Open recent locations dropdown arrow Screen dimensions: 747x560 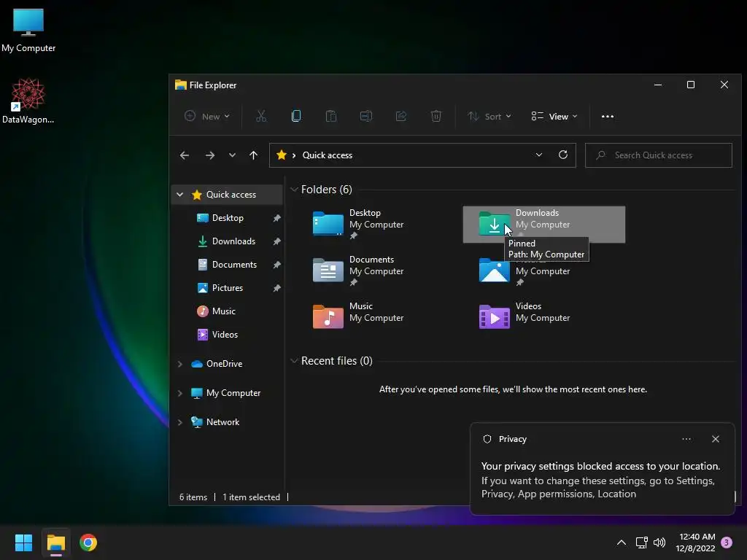pyautogui.click(x=232, y=155)
